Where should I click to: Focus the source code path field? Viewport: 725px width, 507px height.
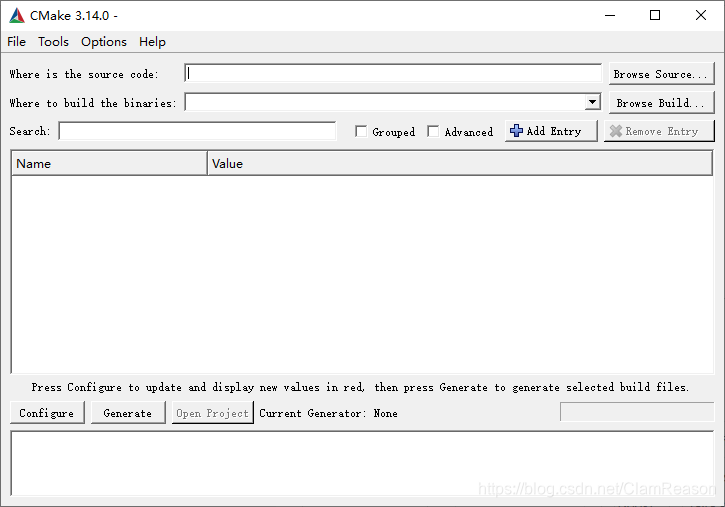point(393,73)
